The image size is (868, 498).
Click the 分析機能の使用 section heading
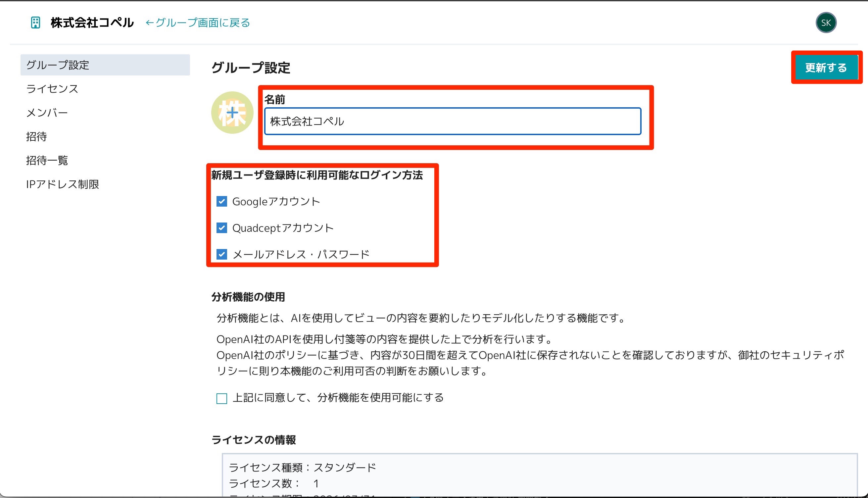point(248,297)
